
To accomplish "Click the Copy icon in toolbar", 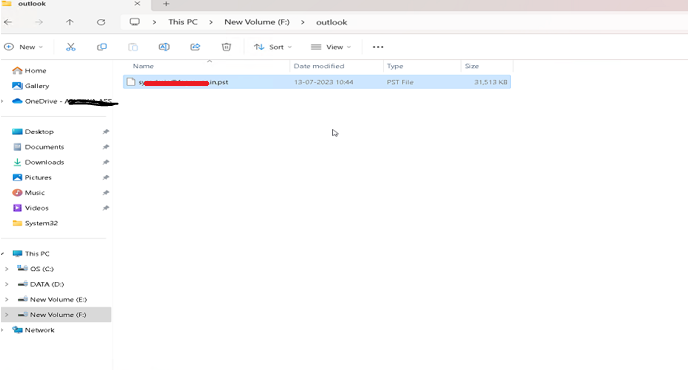I will click(x=102, y=47).
